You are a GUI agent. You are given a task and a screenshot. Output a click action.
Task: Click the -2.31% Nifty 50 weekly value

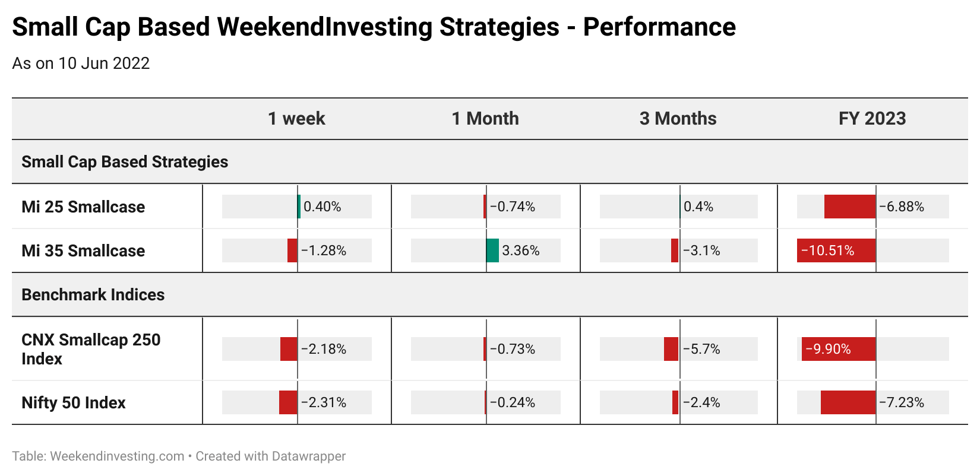tap(324, 402)
